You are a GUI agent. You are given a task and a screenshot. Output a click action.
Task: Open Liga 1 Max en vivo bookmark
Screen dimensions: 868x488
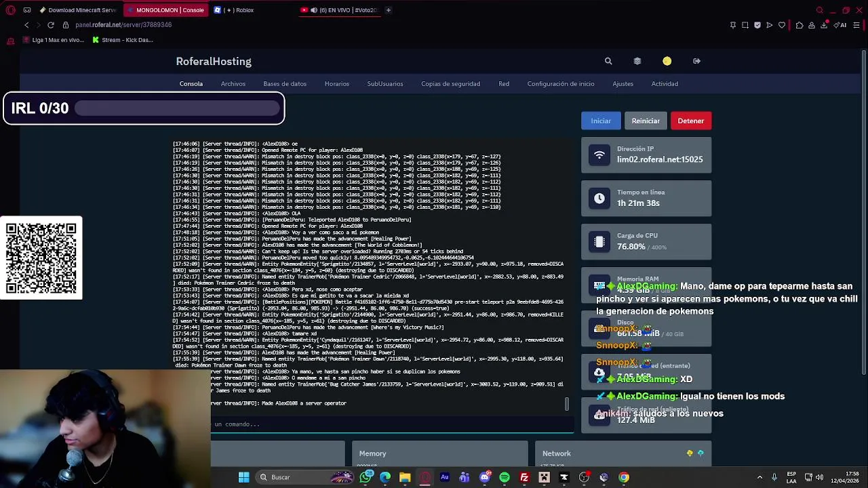click(x=54, y=40)
